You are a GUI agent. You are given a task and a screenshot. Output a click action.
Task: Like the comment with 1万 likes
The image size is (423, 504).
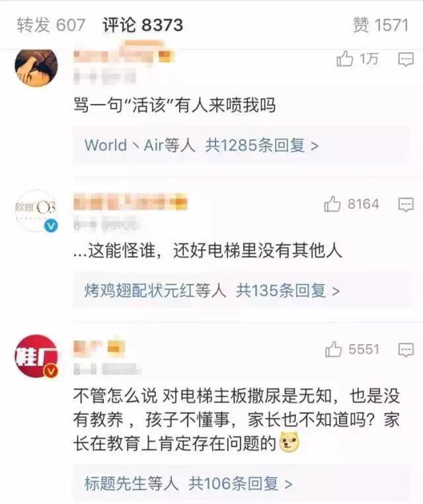(344, 59)
